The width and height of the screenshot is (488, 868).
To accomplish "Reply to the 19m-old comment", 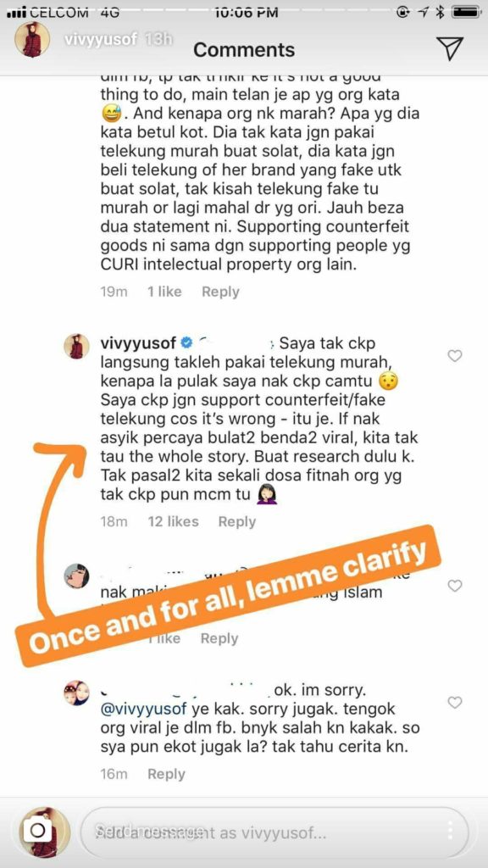I will click(x=220, y=292).
